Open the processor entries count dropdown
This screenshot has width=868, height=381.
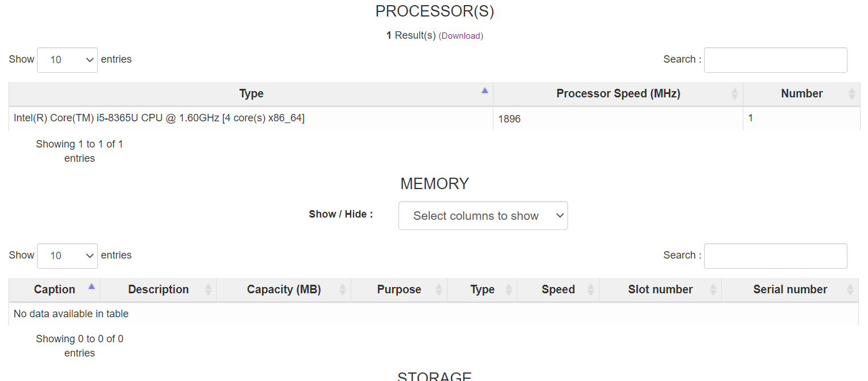click(x=67, y=60)
